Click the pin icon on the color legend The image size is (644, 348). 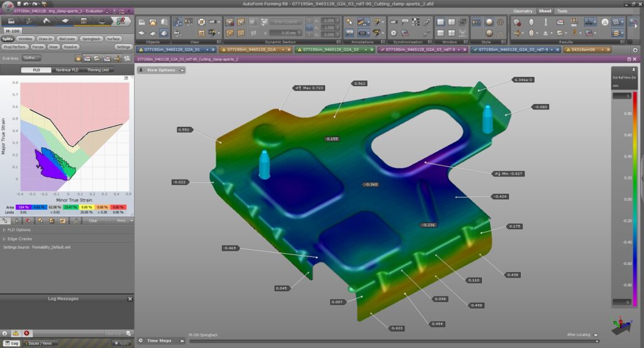(x=633, y=70)
